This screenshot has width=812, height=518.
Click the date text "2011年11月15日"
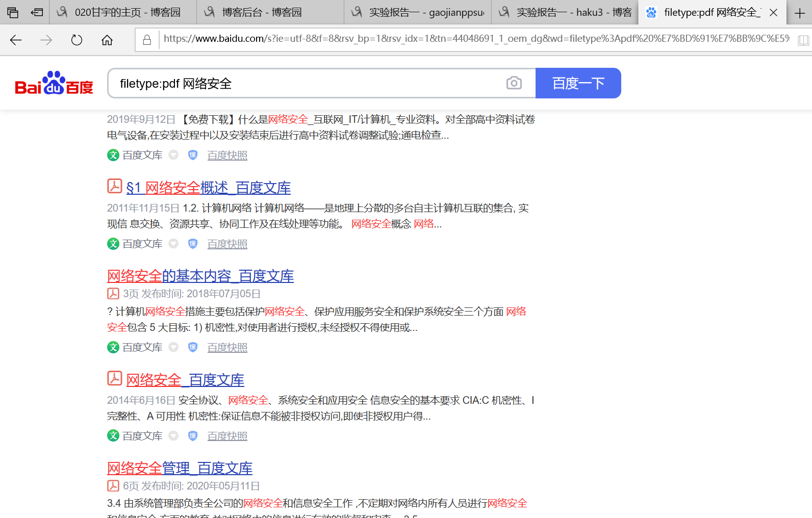(x=143, y=208)
